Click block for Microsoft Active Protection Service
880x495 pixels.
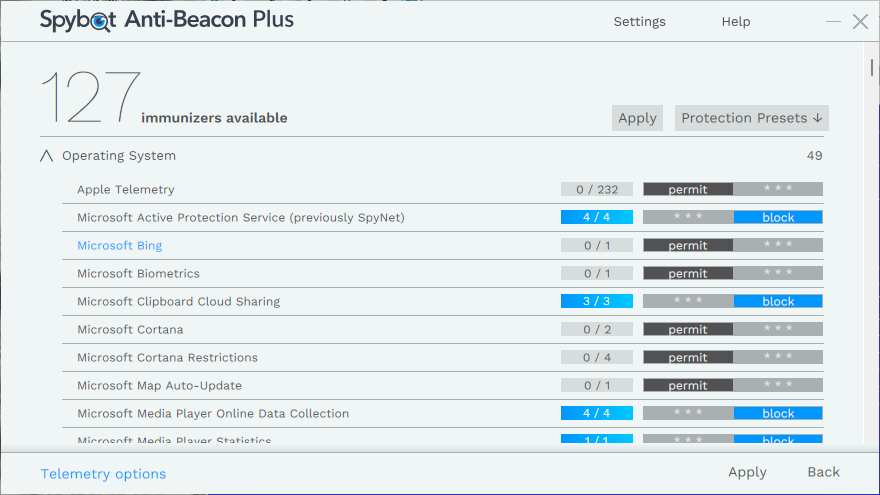[x=778, y=217]
